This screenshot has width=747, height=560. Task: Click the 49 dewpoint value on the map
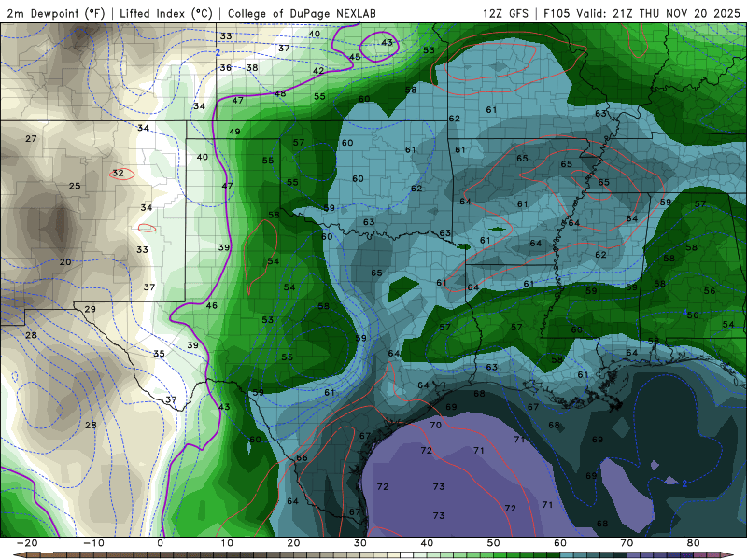[234, 132]
